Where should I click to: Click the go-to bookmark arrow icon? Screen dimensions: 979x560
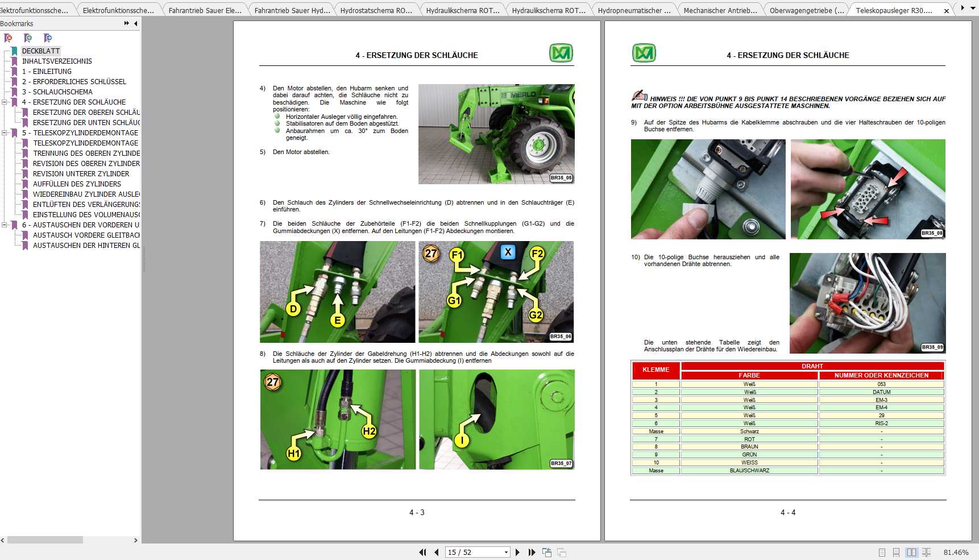click(48, 38)
